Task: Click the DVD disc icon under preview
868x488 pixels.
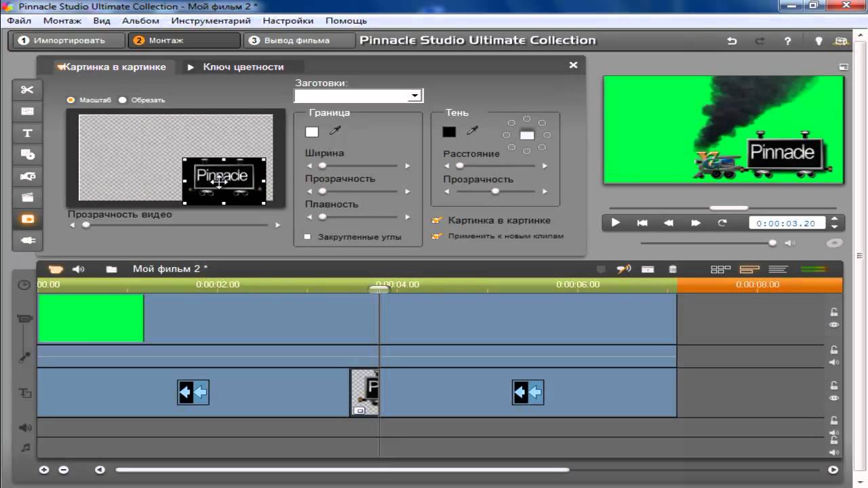Action: 834,243
